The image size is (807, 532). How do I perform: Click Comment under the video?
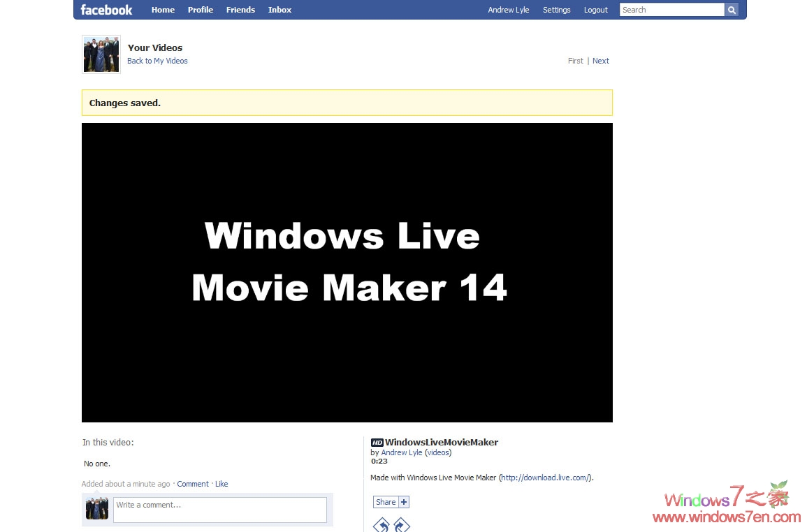click(193, 483)
